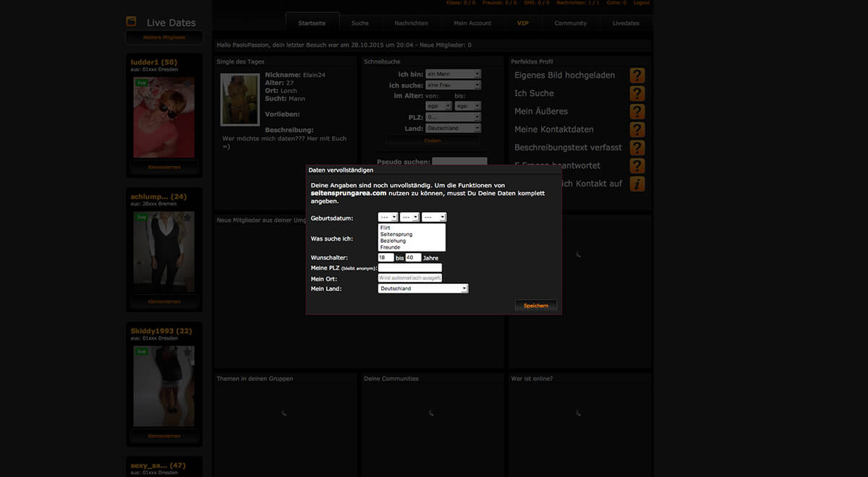Click the Pseudo suchen input field
This screenshot has height=477, width=868.
tap(459, 162)
